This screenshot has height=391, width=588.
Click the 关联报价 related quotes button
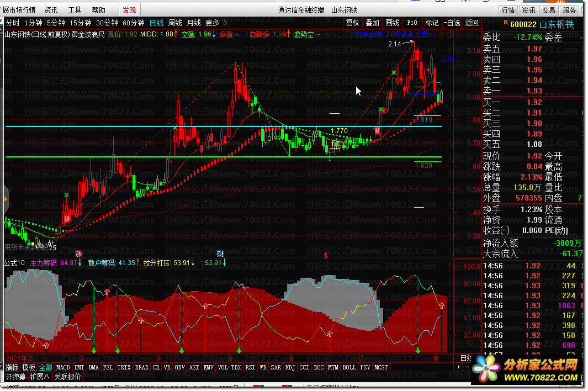pos(67,377)
